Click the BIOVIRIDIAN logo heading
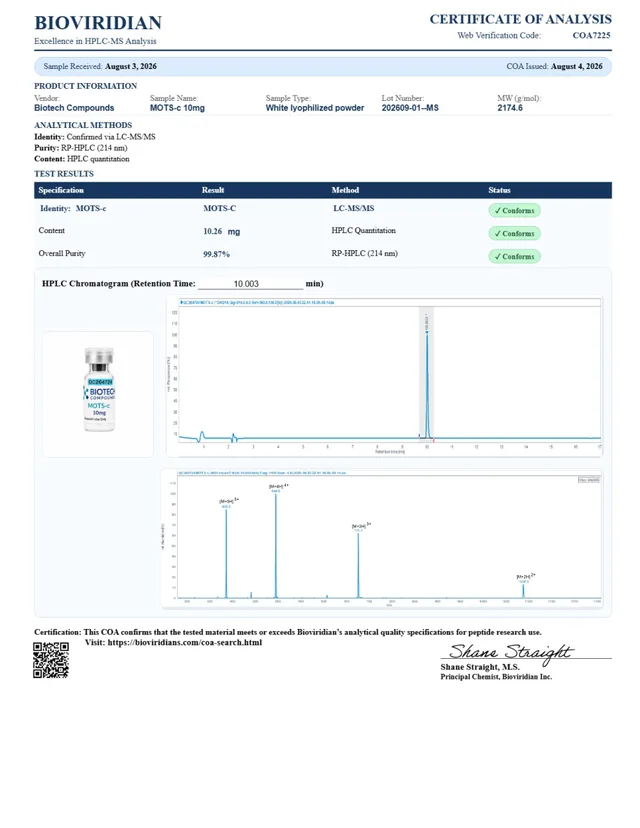The width and height of the screenshot is (640, 828). [x=98, y=23]
